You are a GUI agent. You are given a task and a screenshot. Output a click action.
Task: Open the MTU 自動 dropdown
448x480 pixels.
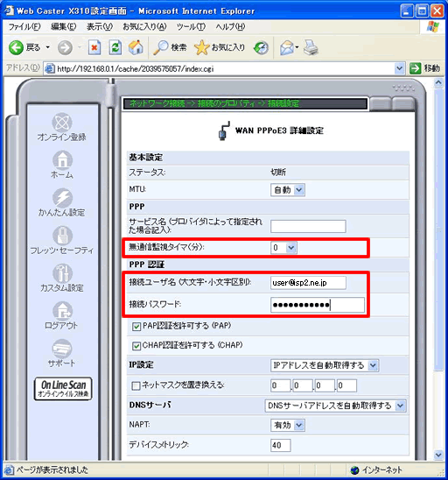click(288, 190)
